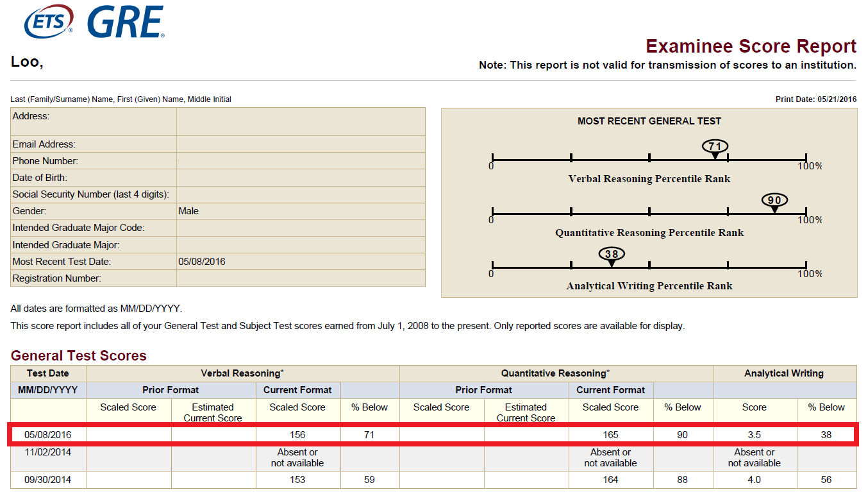Click the examinee name "Loo,"
868x492 pixels.
[27, 62]
